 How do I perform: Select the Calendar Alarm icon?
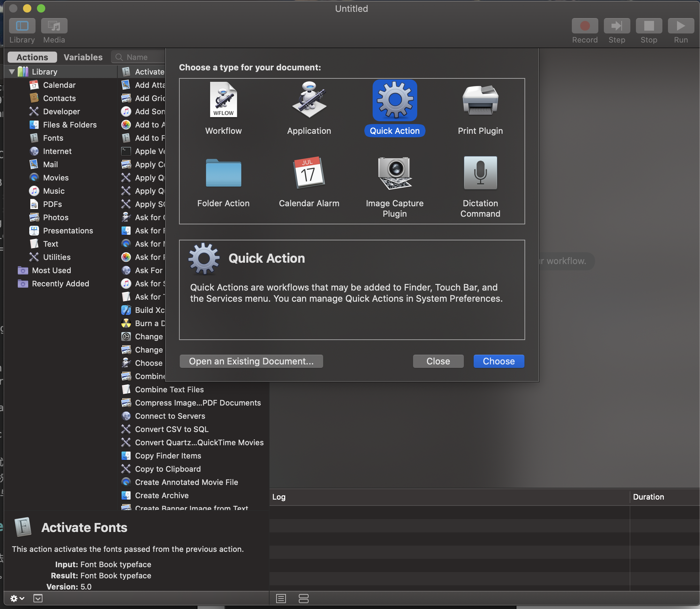(309, 172)
